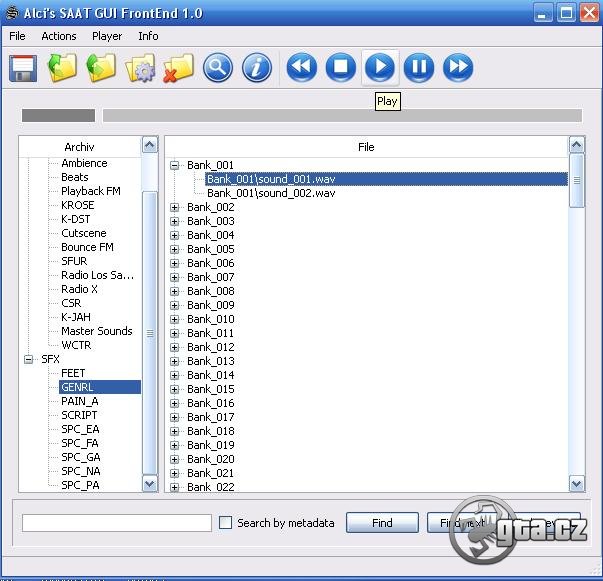Screen dimensions: 603x581
Task: Stop the sound playback
Action: pos(340,68)
